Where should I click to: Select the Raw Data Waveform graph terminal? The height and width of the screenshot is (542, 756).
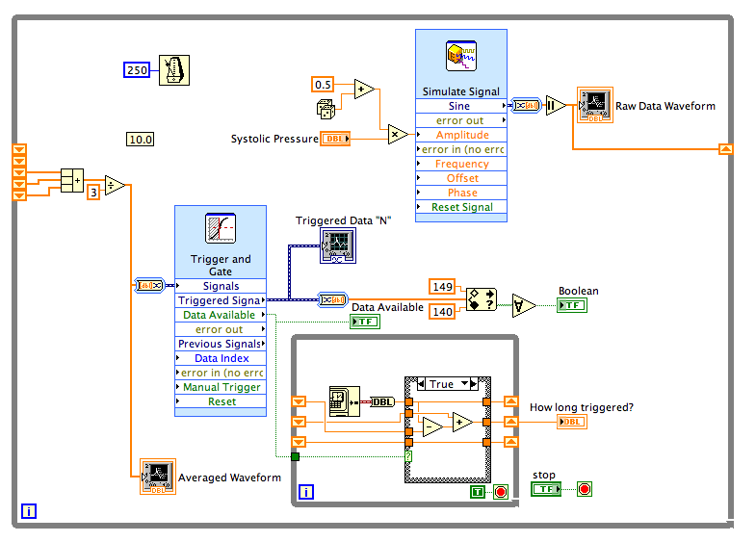click(595, 105)
